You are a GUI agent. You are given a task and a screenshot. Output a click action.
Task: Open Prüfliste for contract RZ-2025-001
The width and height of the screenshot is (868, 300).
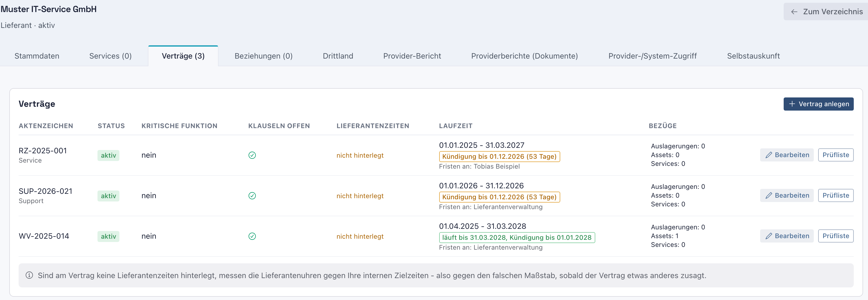point(836,155)
